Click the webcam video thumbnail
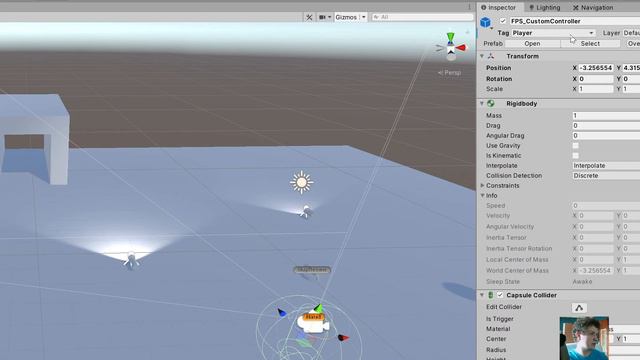 (x=584, y=338)
